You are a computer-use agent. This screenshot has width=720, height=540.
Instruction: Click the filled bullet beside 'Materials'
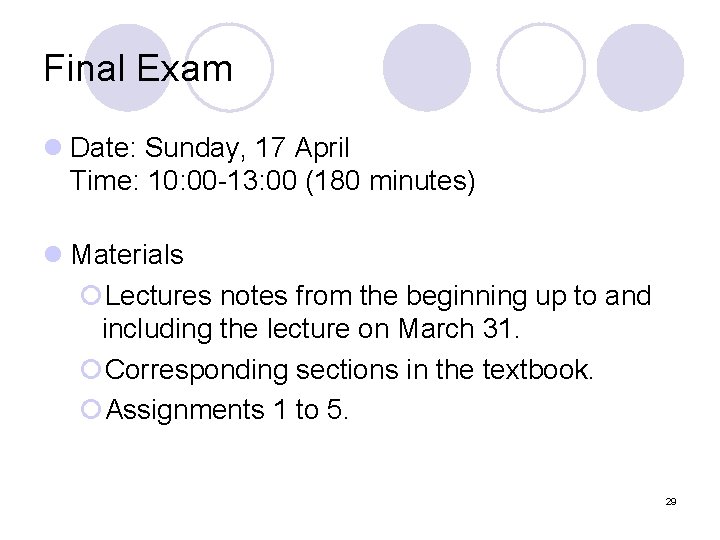click(x=53, y=254)
